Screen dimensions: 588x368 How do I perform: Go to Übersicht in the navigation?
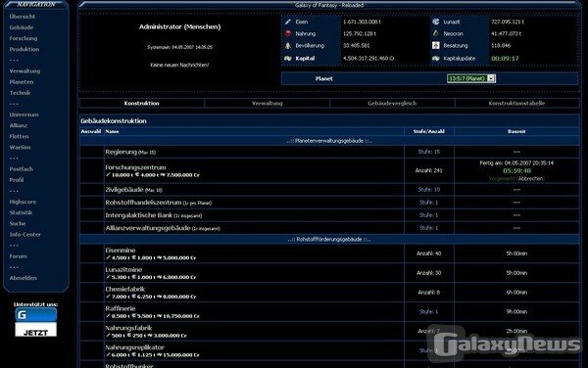pyautogui.click(x=23, y=17)
